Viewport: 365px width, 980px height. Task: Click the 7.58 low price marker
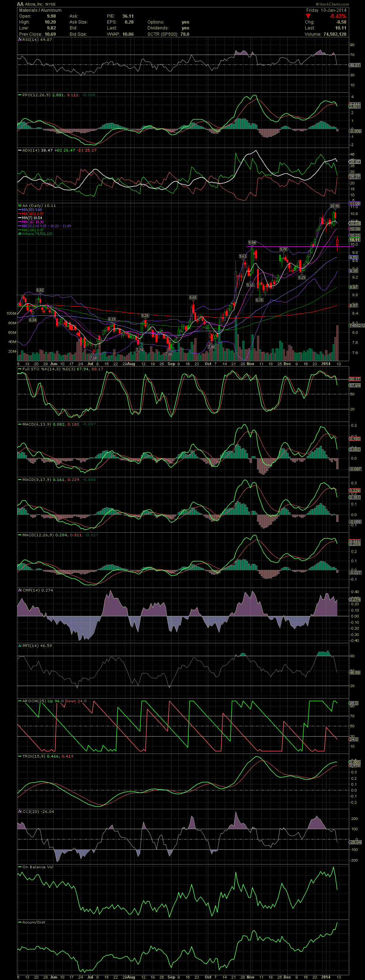click(x=93, y=358)
